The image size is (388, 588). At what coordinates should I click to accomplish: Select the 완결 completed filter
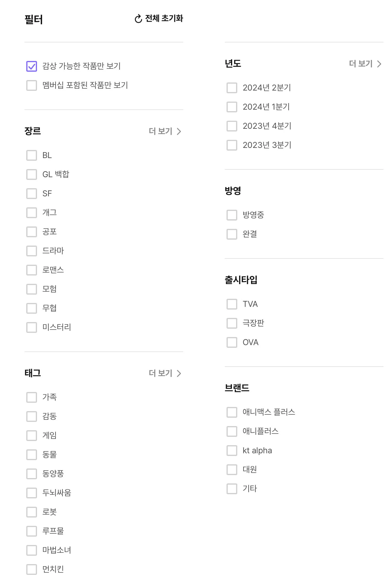[232, 235]
